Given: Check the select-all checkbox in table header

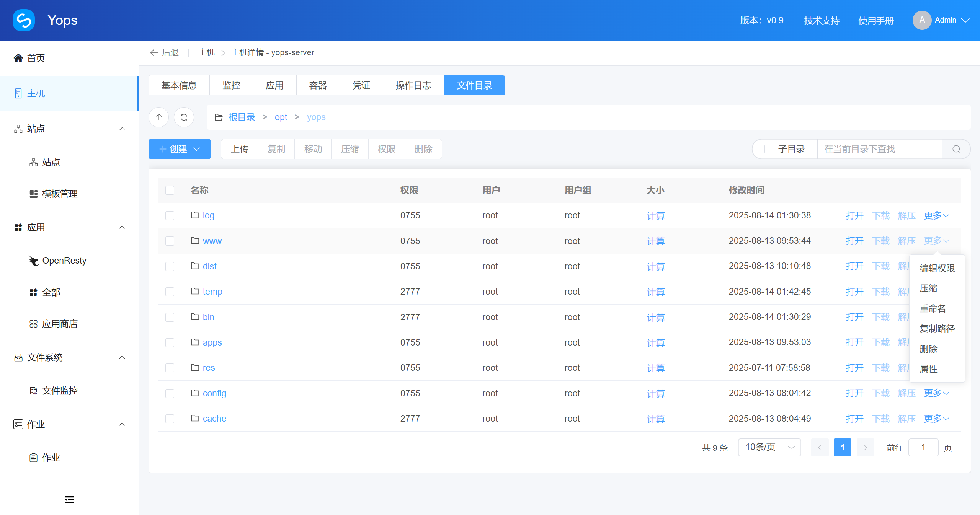Looking at the screenshot, I should coord(170,190).
